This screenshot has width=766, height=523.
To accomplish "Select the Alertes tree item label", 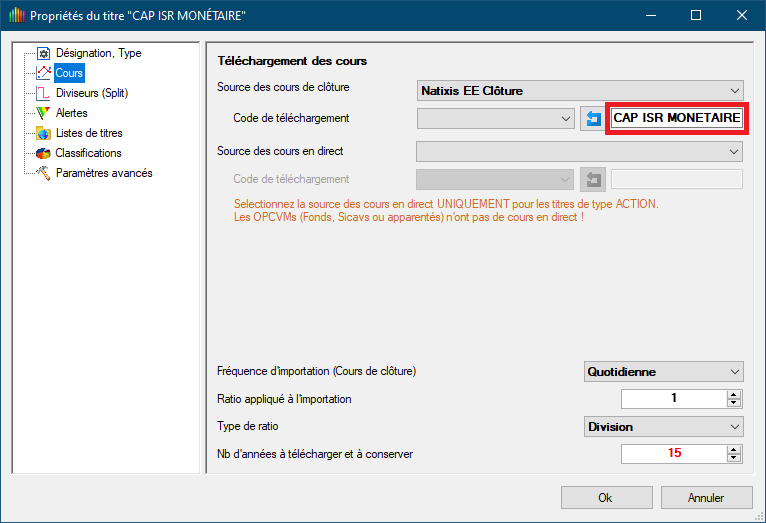I will (71, 113).
